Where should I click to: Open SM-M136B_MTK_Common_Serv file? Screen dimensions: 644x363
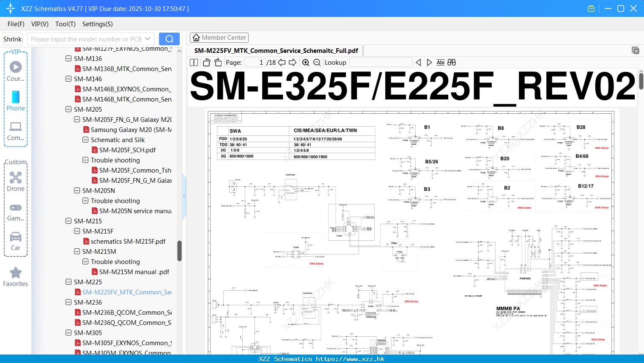(127, 69)
